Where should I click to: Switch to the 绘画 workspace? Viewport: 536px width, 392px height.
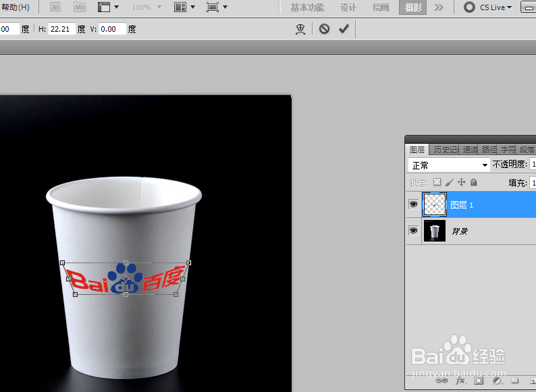coord(381,7)
